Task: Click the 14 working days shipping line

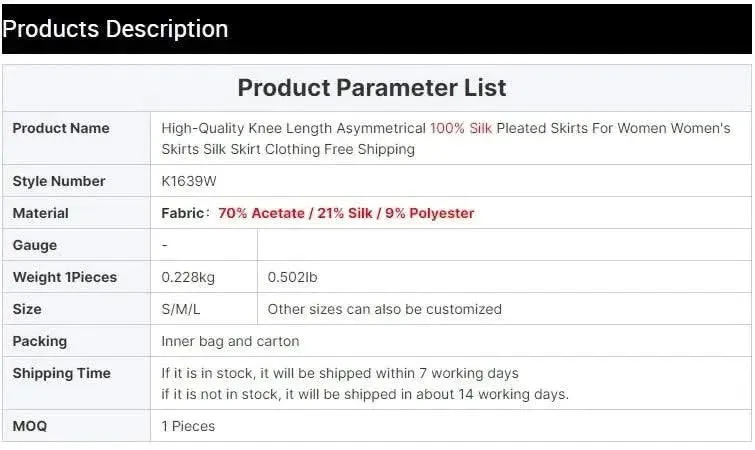Action: pyautogui.click(x=365, y=394)
